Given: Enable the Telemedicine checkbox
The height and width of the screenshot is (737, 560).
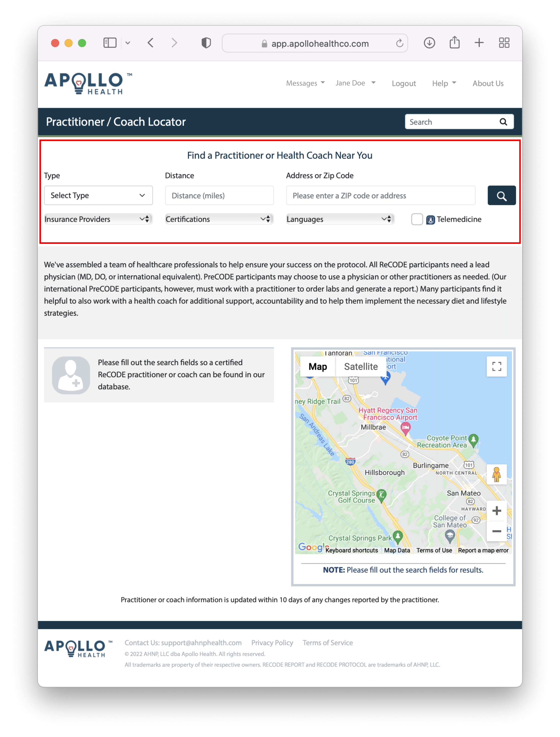Looking at the screenshot, I should [x=417, y=219].
